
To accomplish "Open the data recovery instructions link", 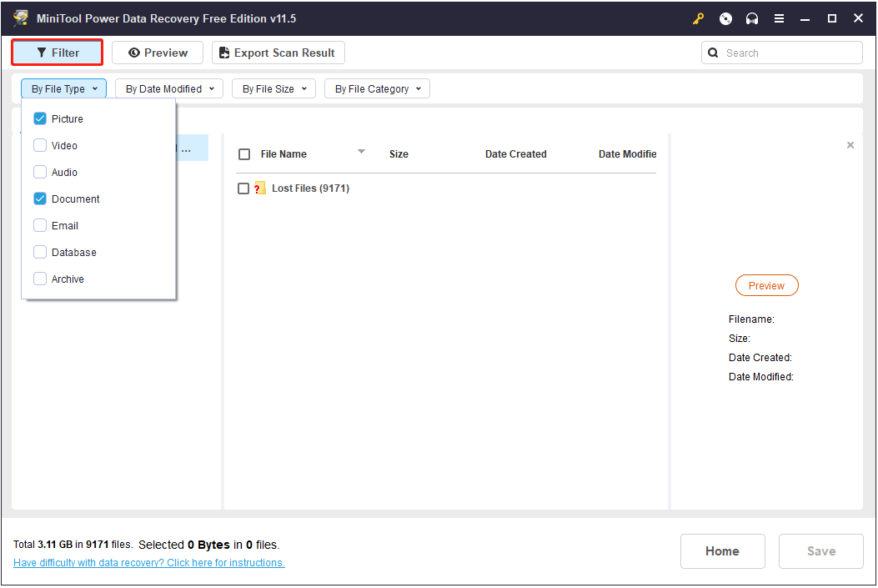I will [x=149, y=563].
